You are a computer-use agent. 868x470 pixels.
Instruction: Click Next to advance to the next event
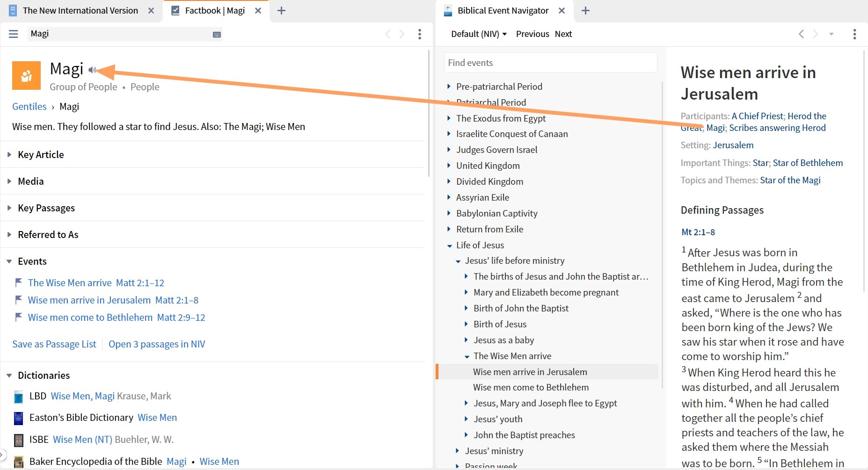point(563,34)
